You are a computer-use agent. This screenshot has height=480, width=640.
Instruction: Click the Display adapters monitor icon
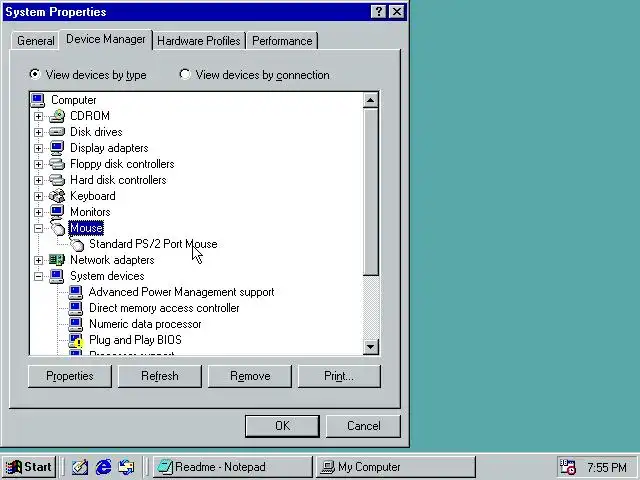tap(57, 148)
